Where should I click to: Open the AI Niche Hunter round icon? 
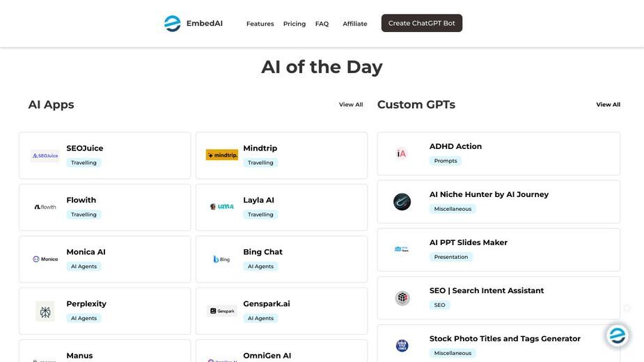coord(402,202)
